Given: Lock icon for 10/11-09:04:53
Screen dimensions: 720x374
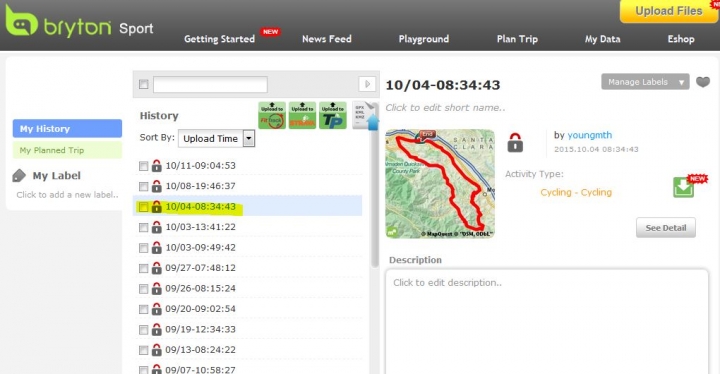Looking at the screenshot, I should (x=157, y=165).
